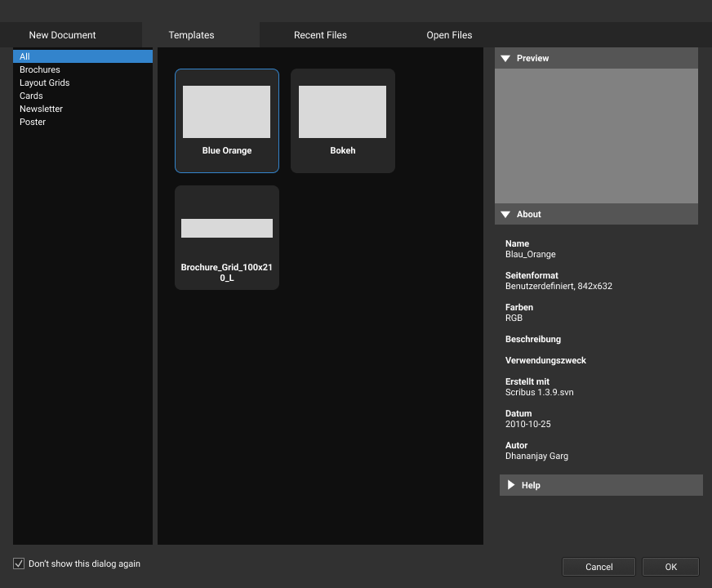Collapse the About section triangle
Image resolution: width=712 pixels, height=588 pixels.
505,215
